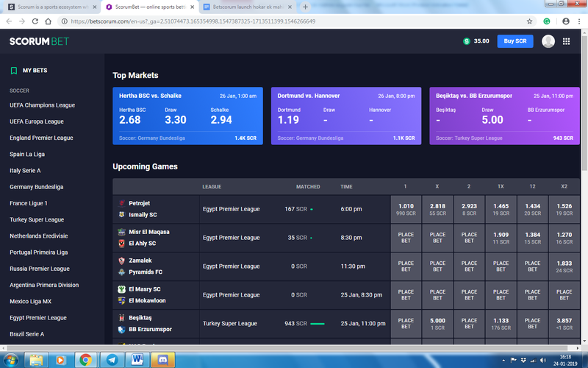This screenshot has width=588, height=368.
Task: Open England Premier League in sidebar
Action: (x=41, y=138)
